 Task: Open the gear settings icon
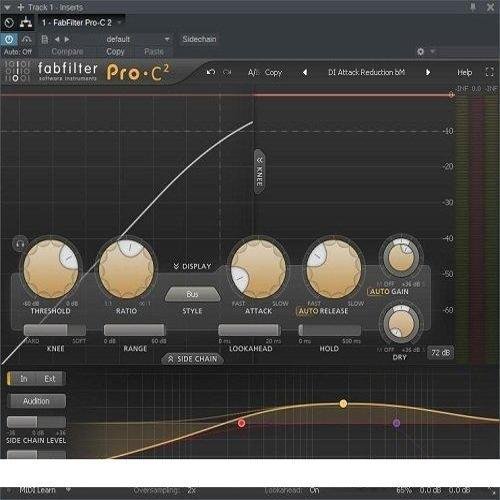pyautogui.click(x=420, y=51)
